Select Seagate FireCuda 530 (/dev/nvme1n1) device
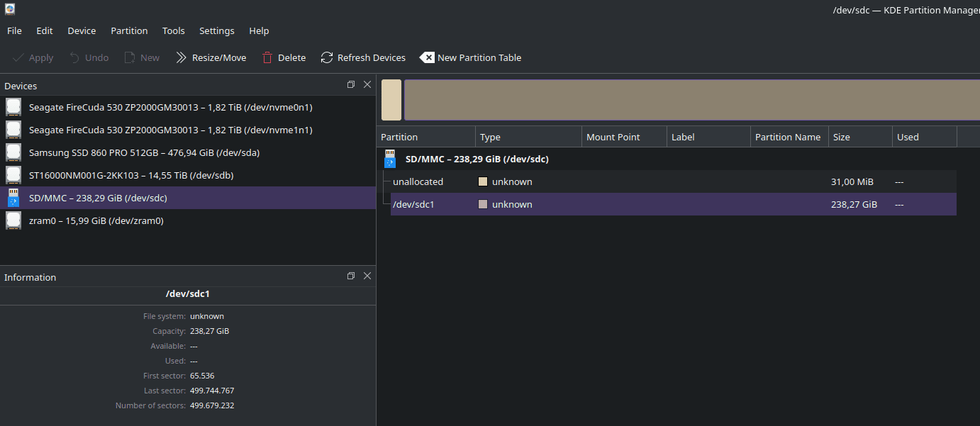This screenshot has height=426, width=980. 188,130
